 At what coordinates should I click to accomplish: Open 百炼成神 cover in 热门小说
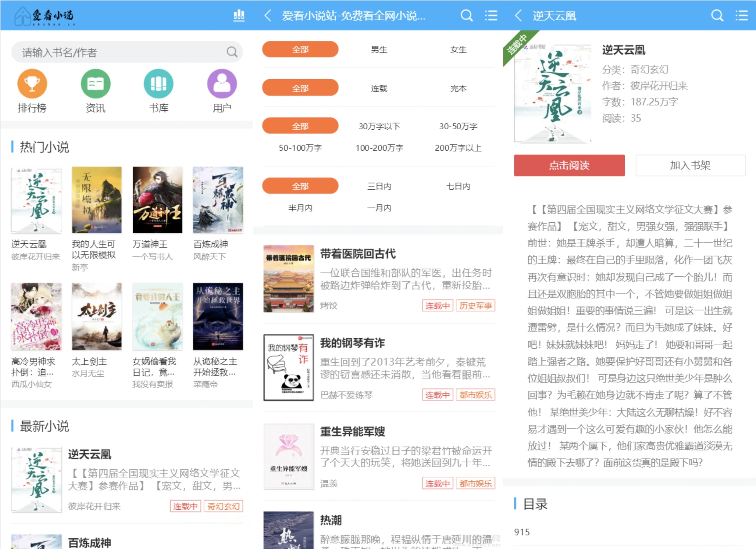[218, 200]
